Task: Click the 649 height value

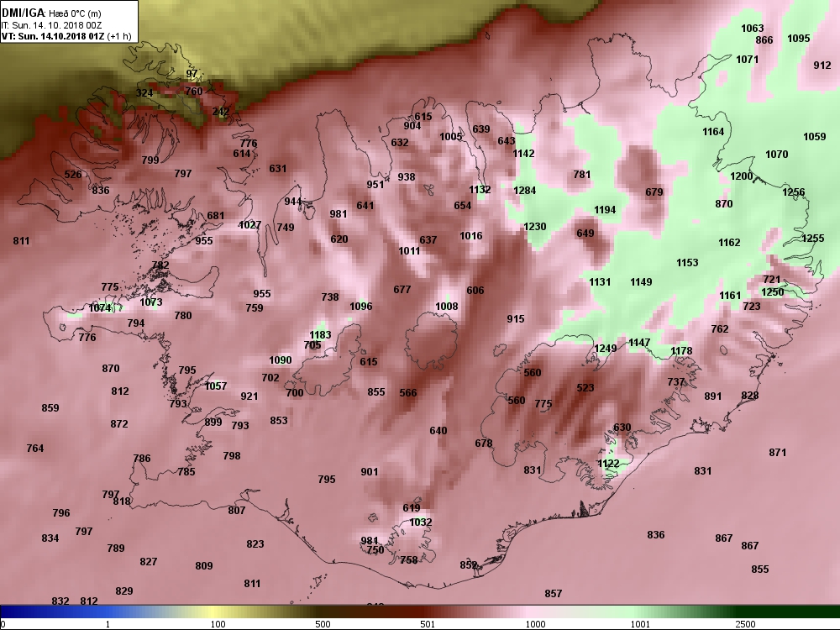Action: [x=585, y=233]
